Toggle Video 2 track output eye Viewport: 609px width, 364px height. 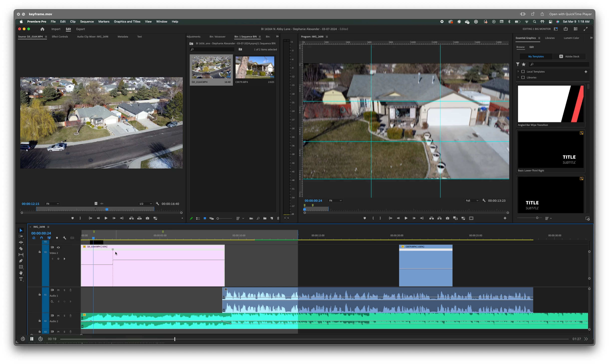coord(58,247)
